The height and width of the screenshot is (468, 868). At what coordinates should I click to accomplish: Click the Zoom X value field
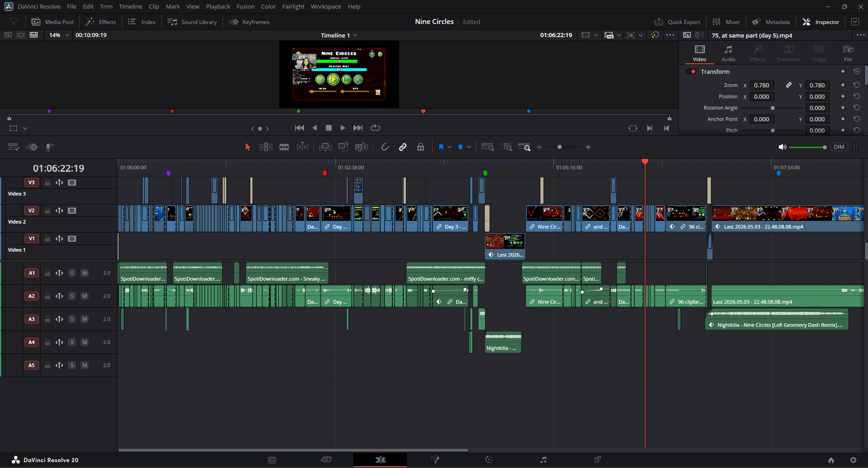[761, 85]
